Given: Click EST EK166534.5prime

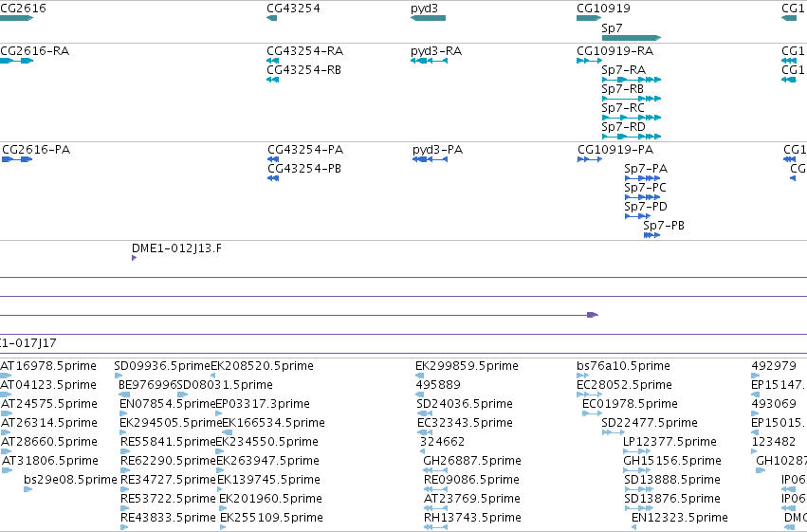Looking at the screenshot, I should [x=273, y=423].
